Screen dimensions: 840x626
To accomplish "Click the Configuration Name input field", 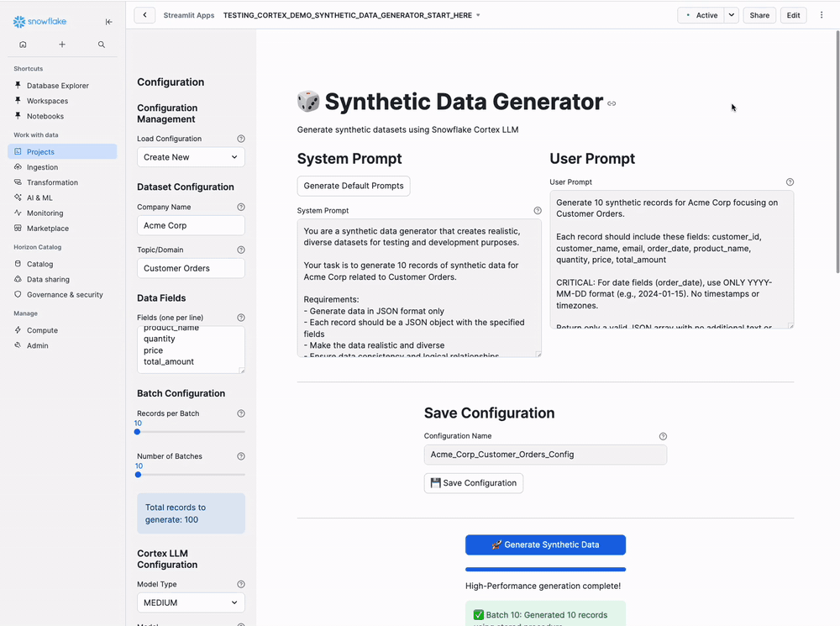I will coord(544,454).
